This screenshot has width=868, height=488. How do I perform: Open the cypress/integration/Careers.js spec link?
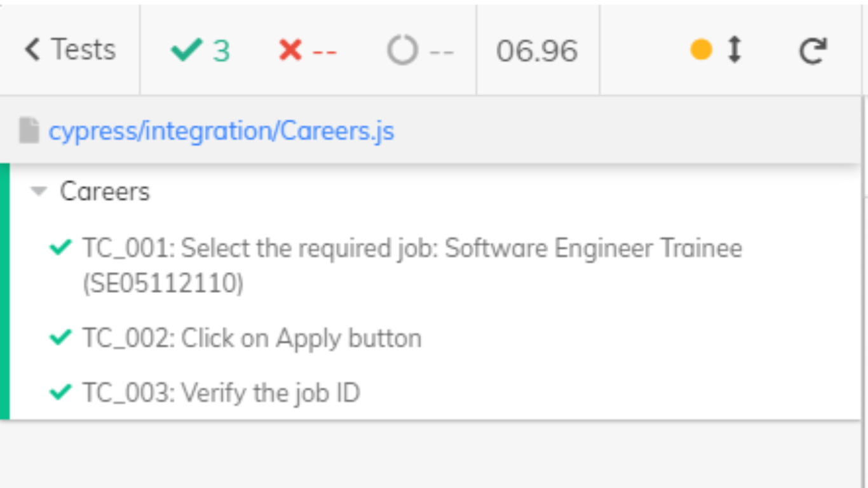(221, 131)
